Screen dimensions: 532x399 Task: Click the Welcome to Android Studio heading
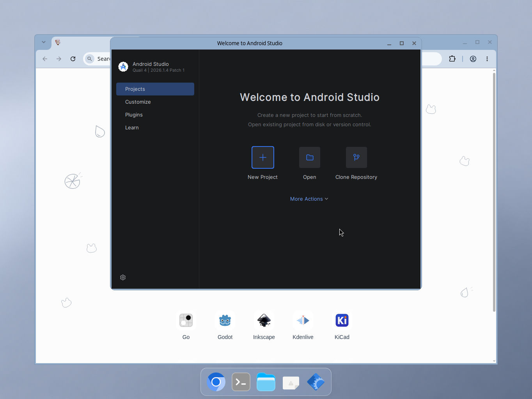310,97
